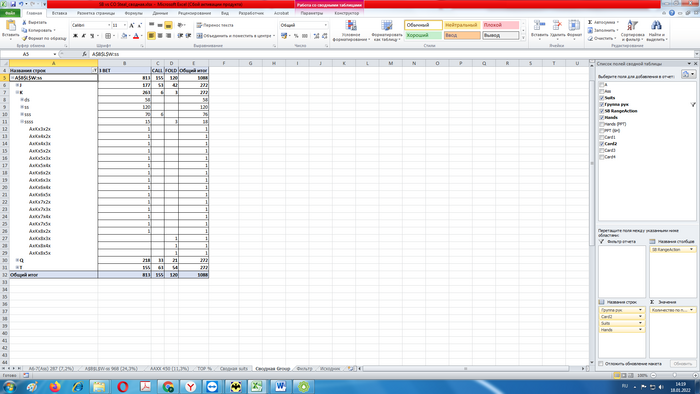Apply the Хороший green cell style

coord(423,35)
